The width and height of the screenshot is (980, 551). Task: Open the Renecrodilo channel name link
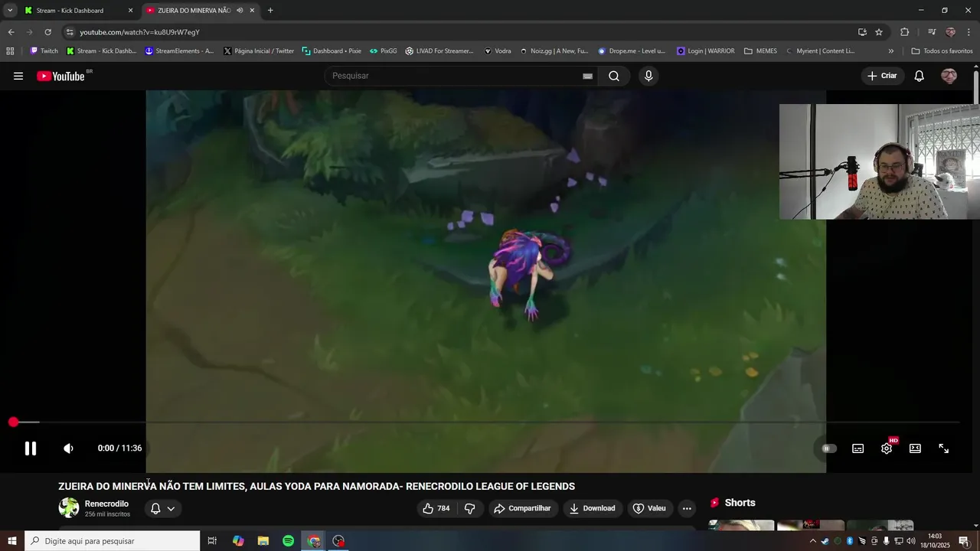click(106, 504)
